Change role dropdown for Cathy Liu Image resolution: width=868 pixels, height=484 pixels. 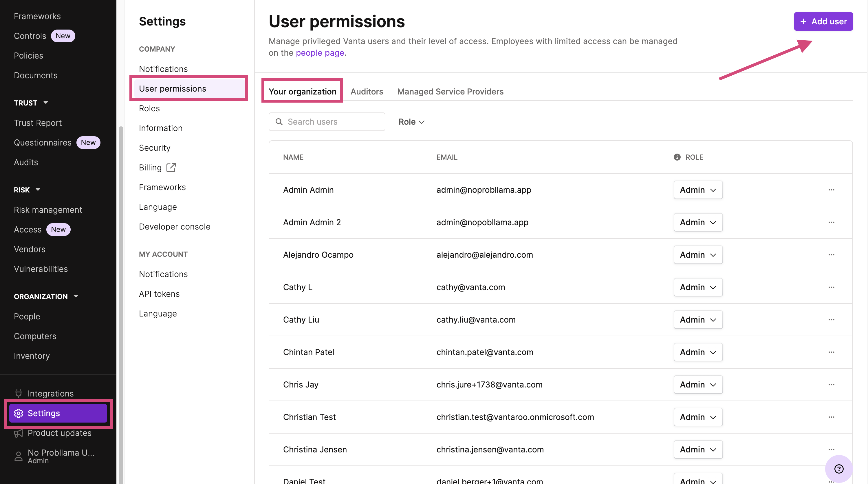[x=698, y=320]
